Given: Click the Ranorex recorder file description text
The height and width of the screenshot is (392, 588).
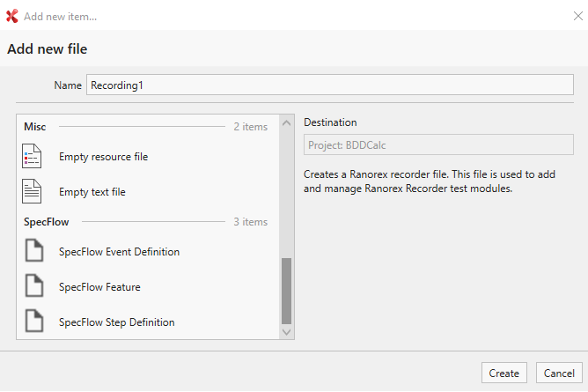Looking at the screenshot, I should [430, 181].
